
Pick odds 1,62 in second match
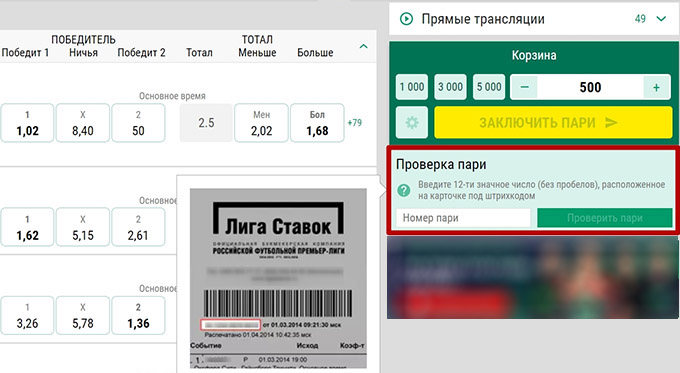coord(27,227)
